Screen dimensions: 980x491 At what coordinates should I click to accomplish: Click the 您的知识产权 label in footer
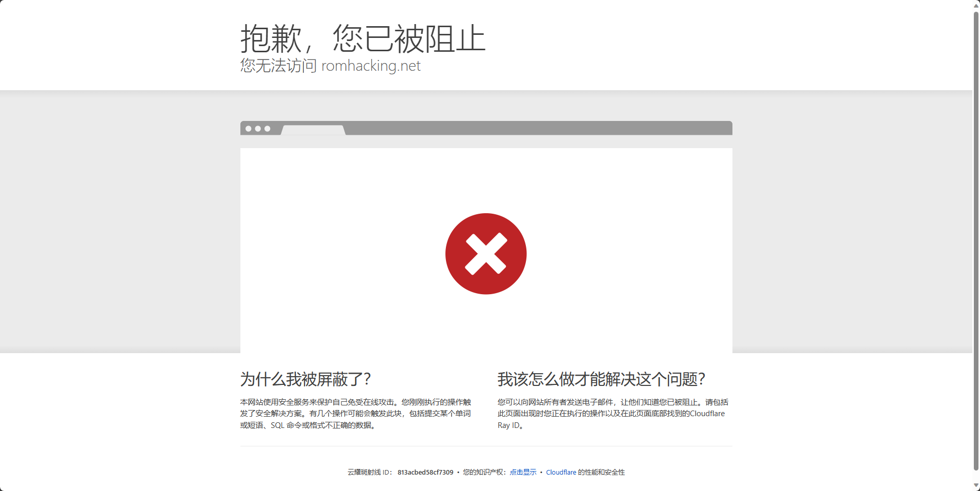click(484, 472)
